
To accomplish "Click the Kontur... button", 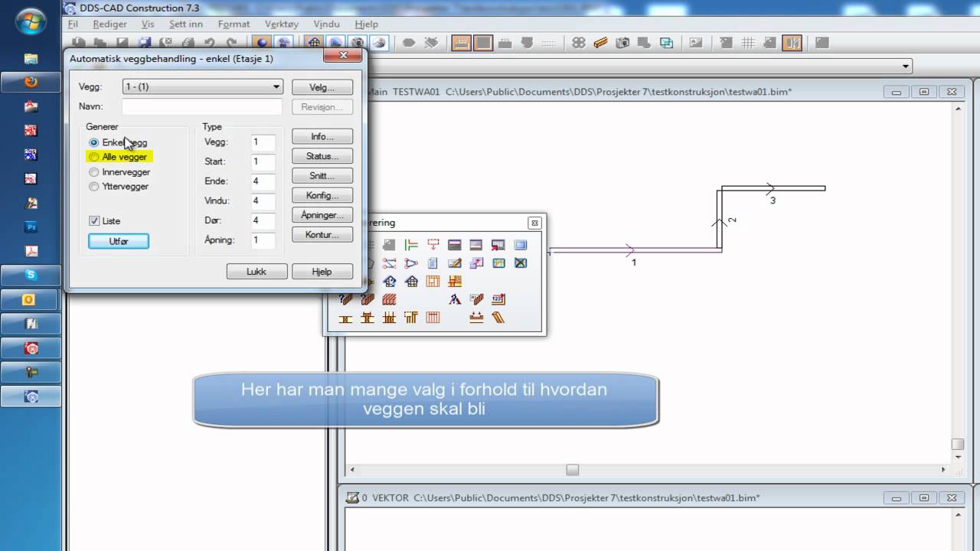I will tap(322, 235).
